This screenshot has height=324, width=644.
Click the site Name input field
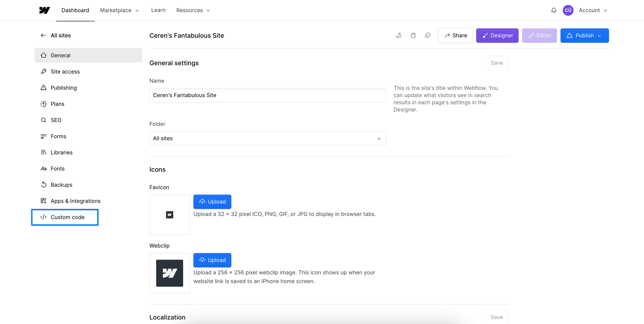268,95
